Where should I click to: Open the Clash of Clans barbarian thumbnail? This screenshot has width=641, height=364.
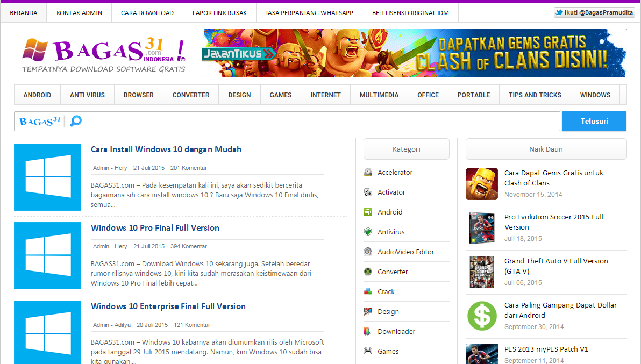click(x=482, y=184)
